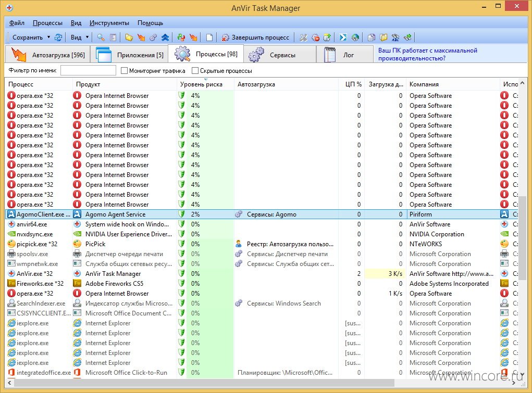Enable the Мониторинг трафика checkbox
The height and width of the screenshot is (393, 532).
pos(124,70)
